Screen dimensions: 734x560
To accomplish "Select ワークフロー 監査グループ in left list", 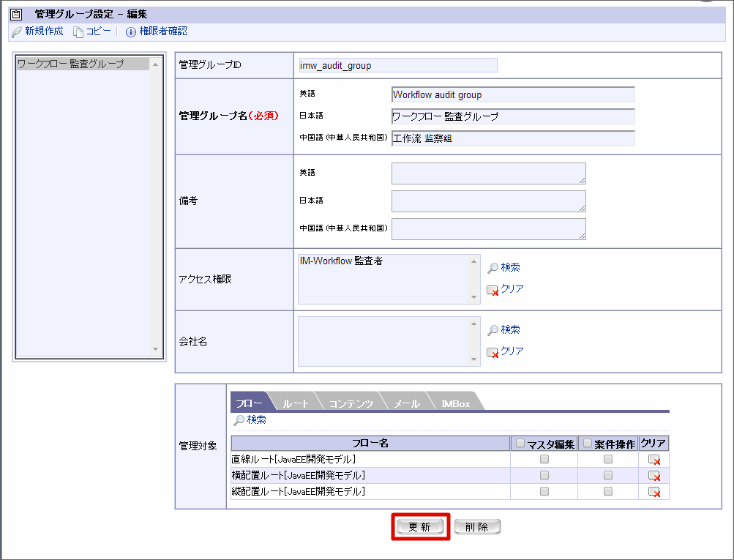I will coord(83,64).
